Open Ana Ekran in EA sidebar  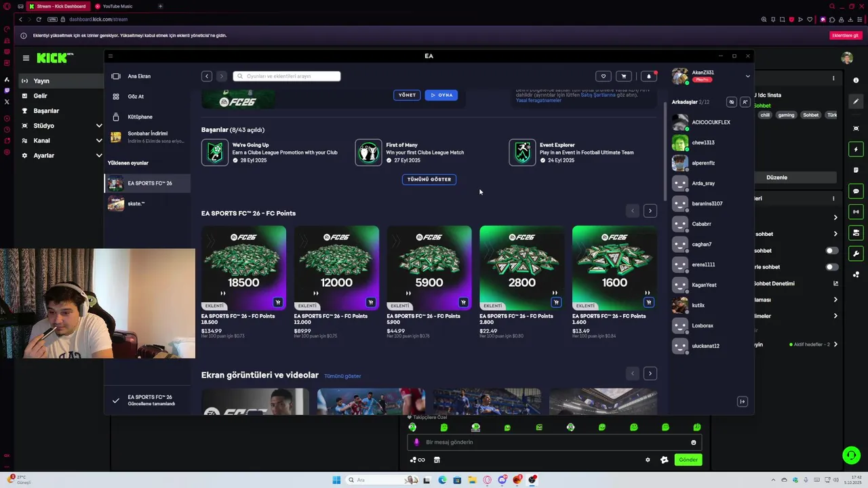pos(147,76)
